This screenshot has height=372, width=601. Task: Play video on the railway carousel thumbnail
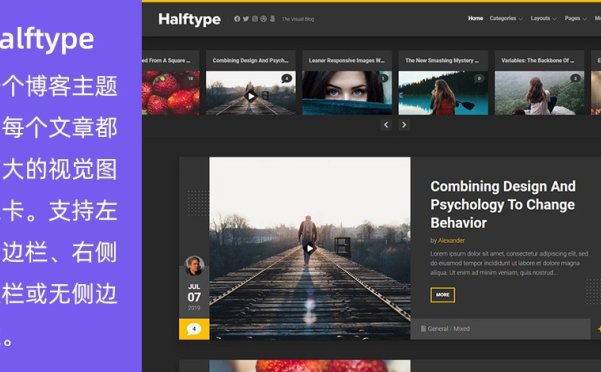tap(251, 96)
